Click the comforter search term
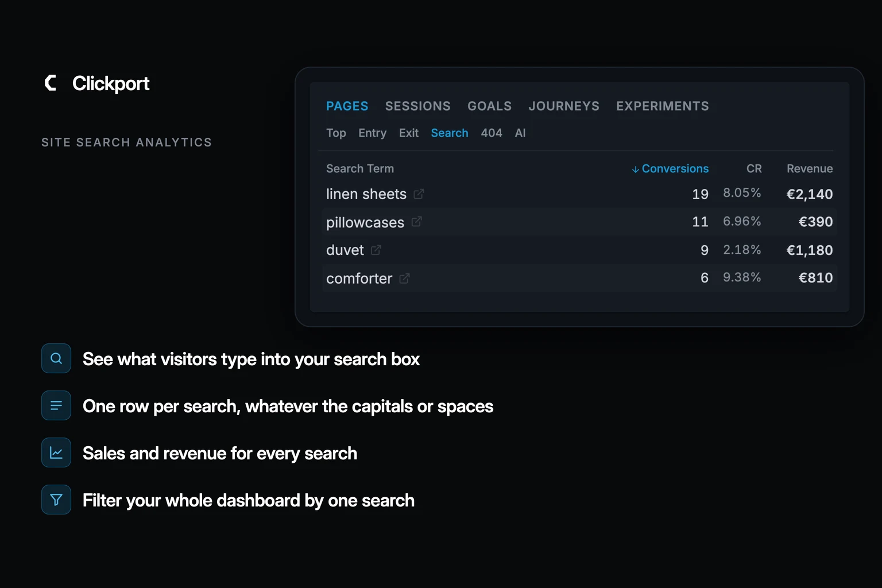Image resolution: width=882 pixels, height=588 pixels. [x=359, y=278]
